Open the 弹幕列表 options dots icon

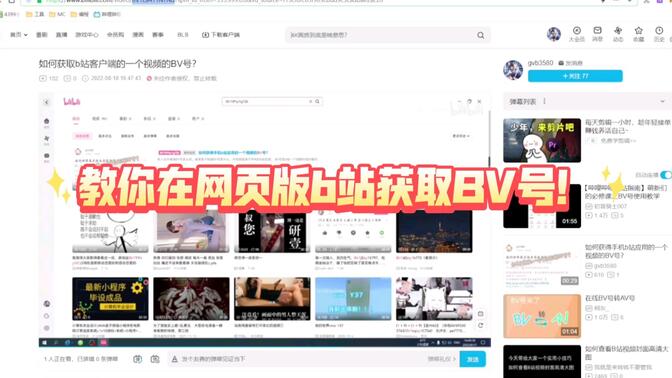pos(544,101)
